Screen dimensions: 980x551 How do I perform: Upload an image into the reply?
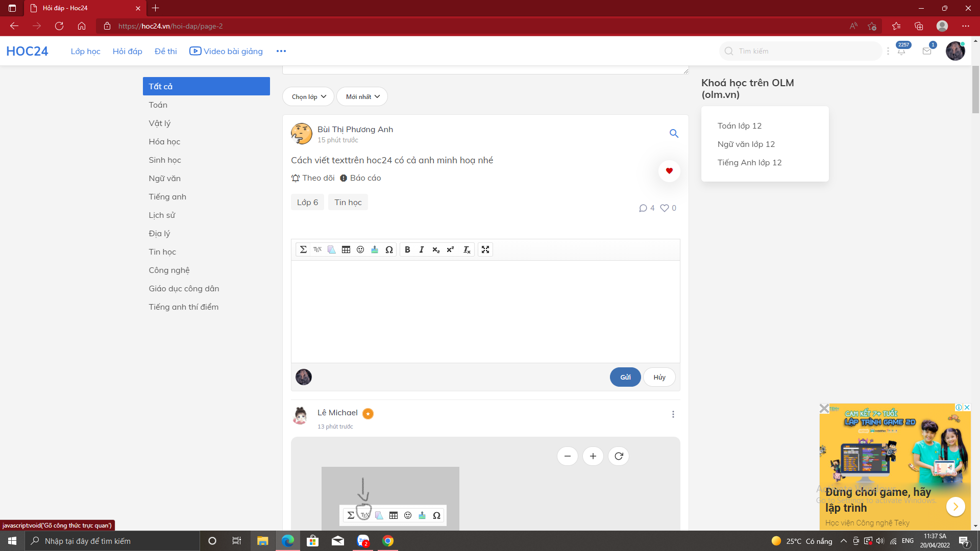[x=375, y=249]
